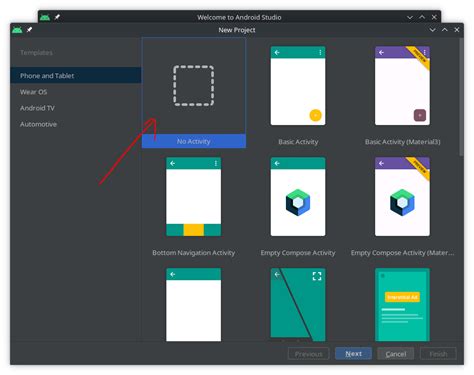The width and height of the screenshot is (474, 375).
Task: Maximize the Welcome to Android Studio window
Action: pyautogui.click(x=422, y=17)
